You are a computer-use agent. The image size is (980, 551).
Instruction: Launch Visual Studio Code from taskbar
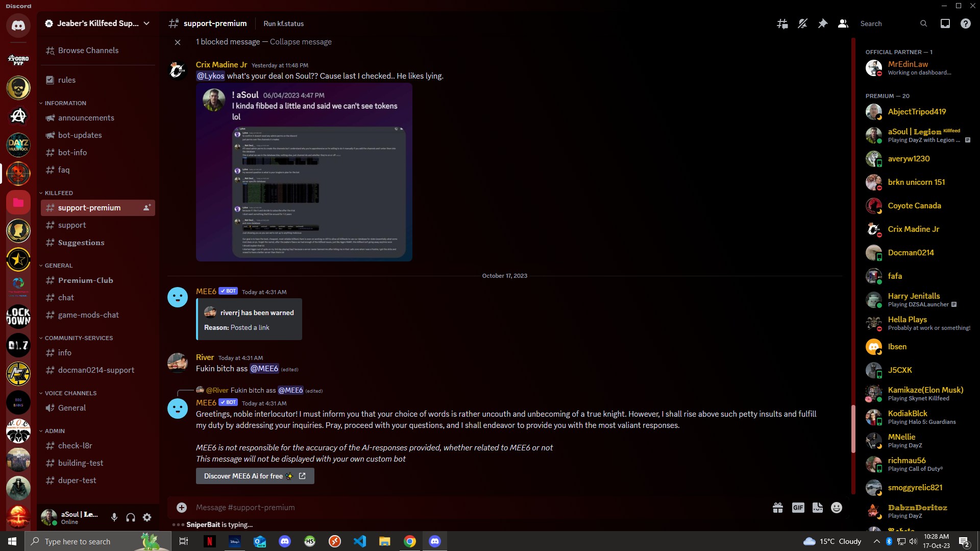(360, 541)
